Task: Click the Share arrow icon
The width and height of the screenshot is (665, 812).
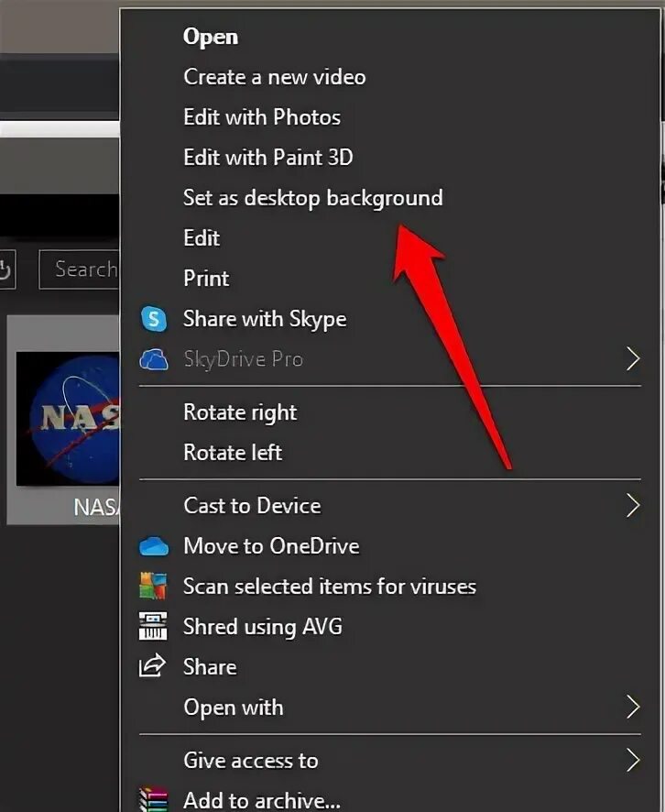Action: 152,667
